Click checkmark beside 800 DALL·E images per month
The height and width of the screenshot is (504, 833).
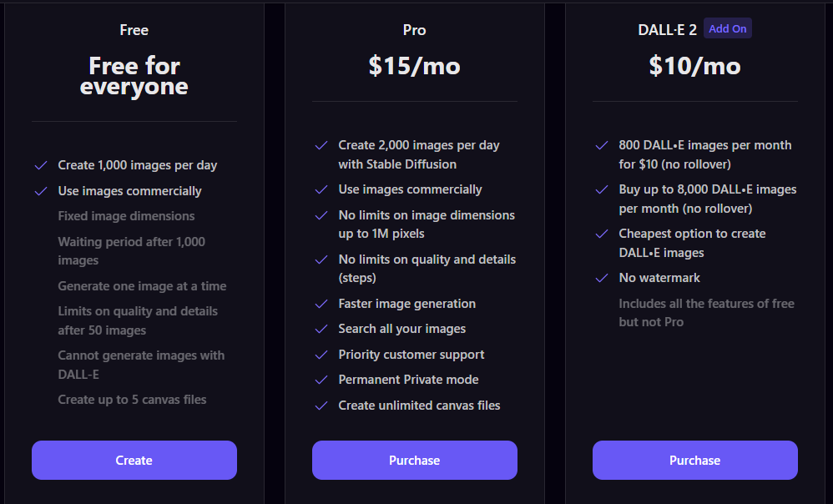(602, 145)
